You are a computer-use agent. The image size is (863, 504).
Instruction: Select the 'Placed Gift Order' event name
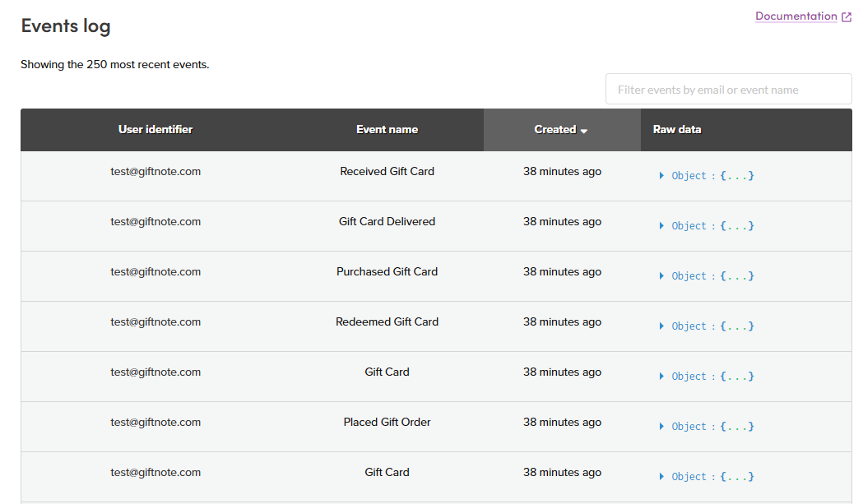coord(387,422)
